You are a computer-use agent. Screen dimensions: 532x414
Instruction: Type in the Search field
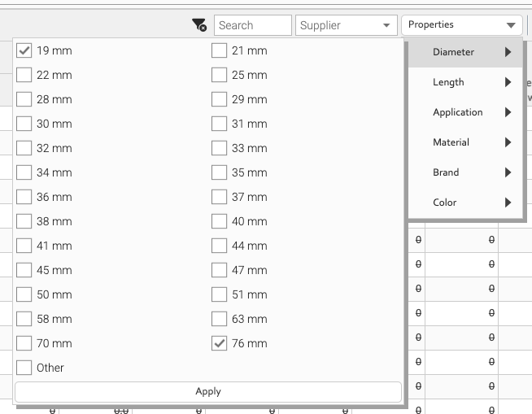coord(252,25)
